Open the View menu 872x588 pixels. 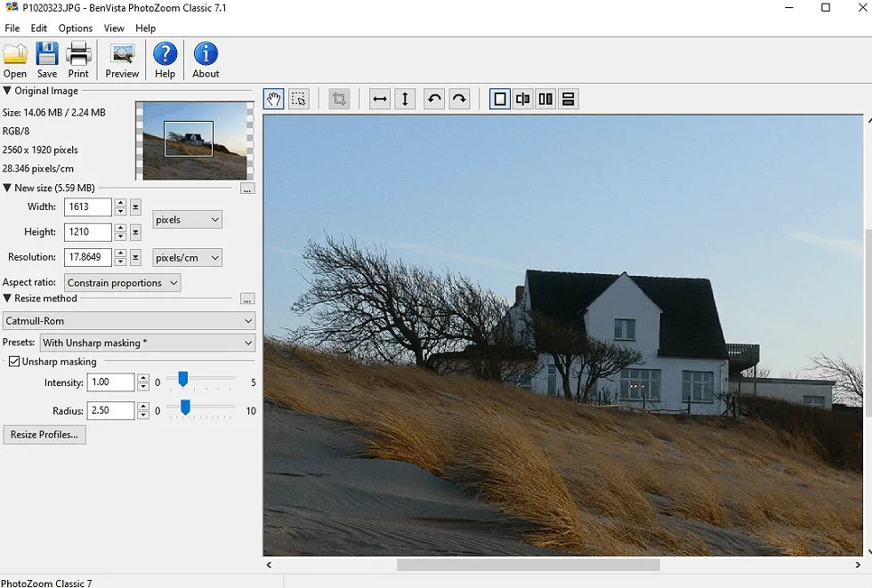tap(114, 28)
